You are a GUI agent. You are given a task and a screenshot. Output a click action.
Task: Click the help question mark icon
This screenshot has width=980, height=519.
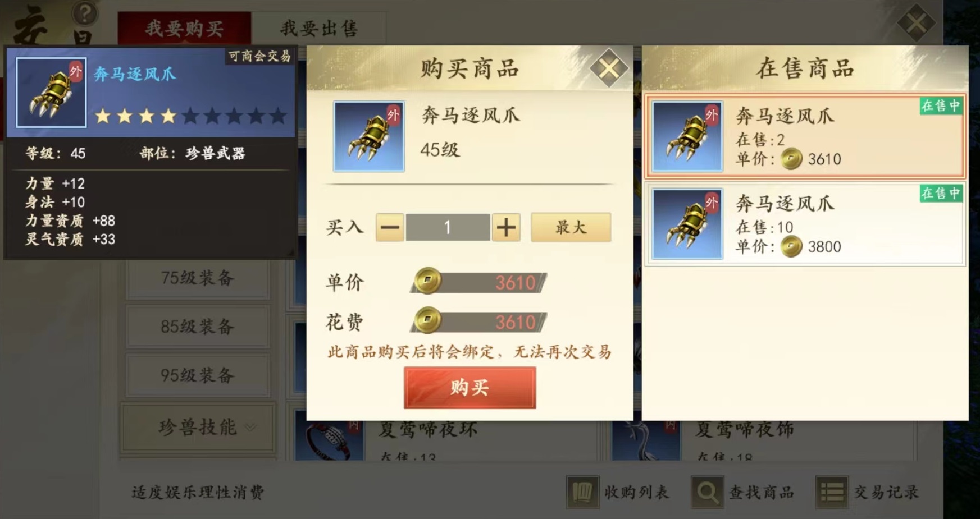point(85,13)
